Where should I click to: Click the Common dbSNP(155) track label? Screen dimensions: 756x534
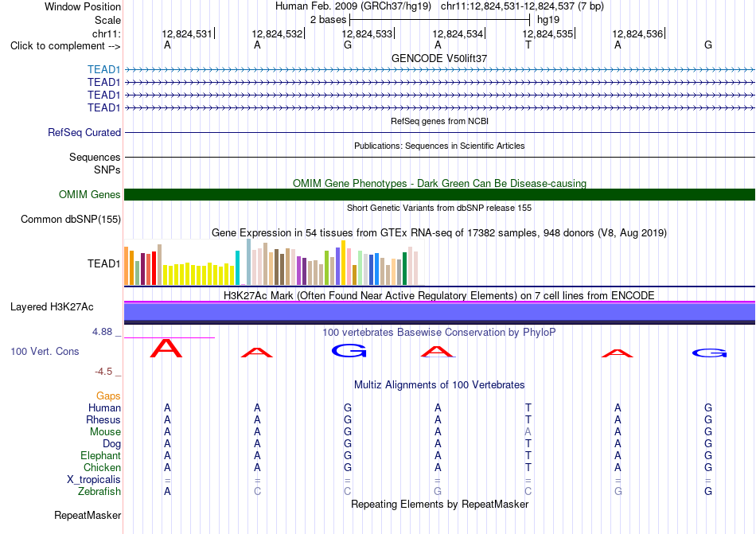[71, 220]
